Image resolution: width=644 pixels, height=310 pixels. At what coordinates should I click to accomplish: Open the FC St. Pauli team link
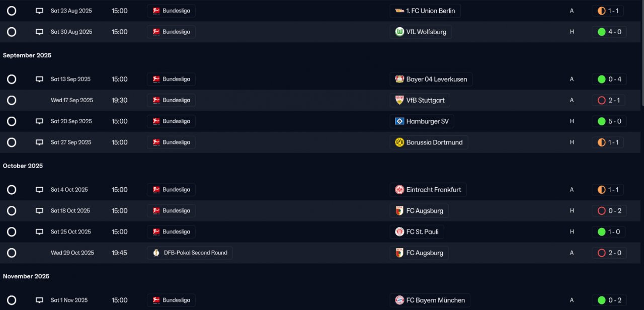417,232
